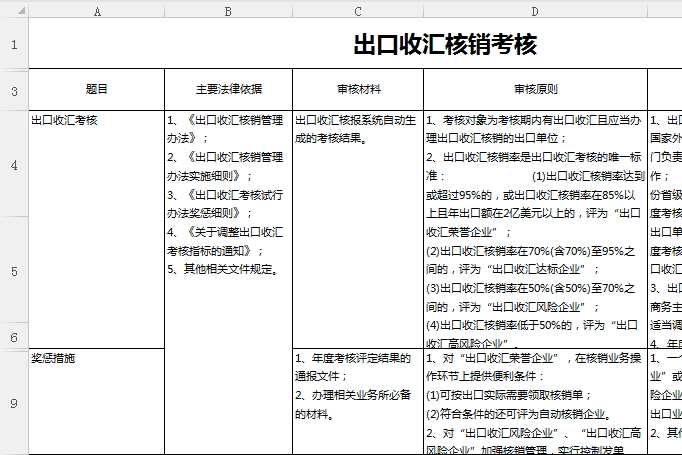Select the 主要法律依据 header cell

[228, 90]
